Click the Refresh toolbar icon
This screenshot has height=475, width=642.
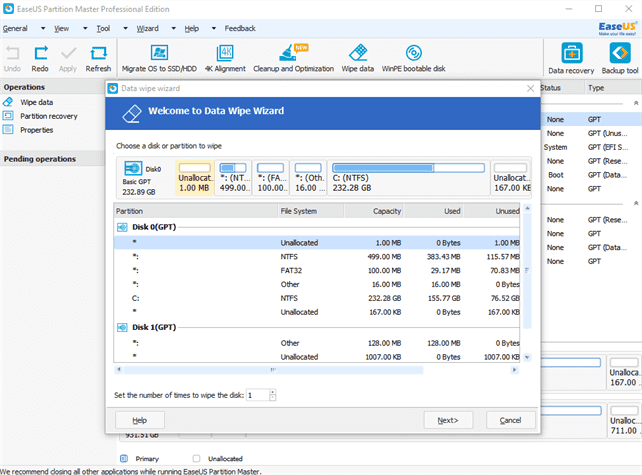coord(98,53)
